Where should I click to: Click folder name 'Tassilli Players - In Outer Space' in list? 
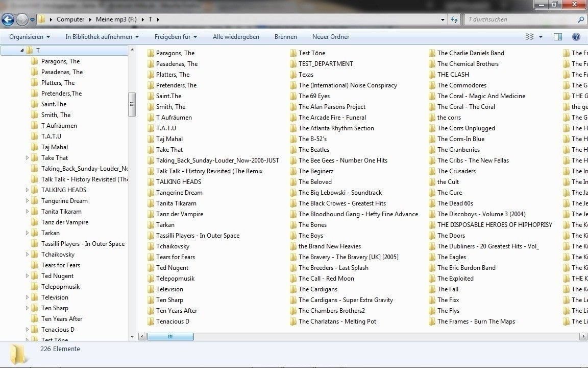(198, 236)
